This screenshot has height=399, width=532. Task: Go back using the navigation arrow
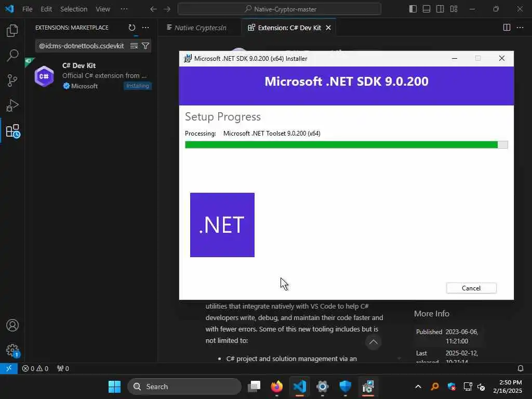(x=153, y=9)
